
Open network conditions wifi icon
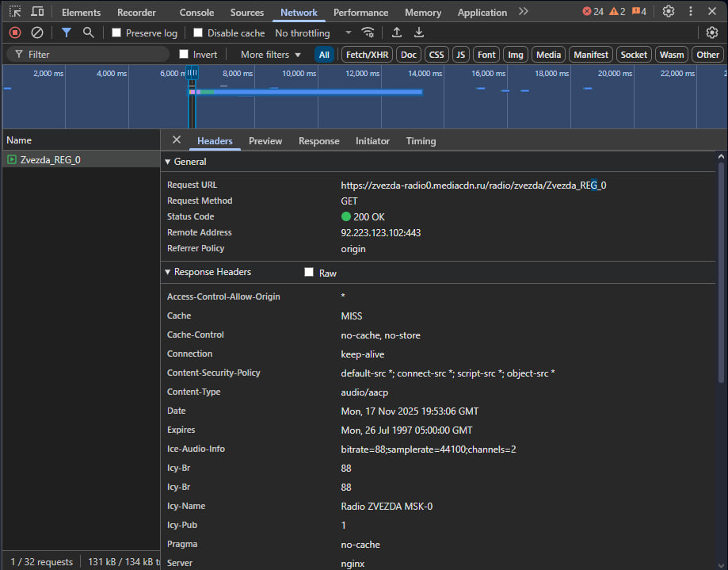368,33
